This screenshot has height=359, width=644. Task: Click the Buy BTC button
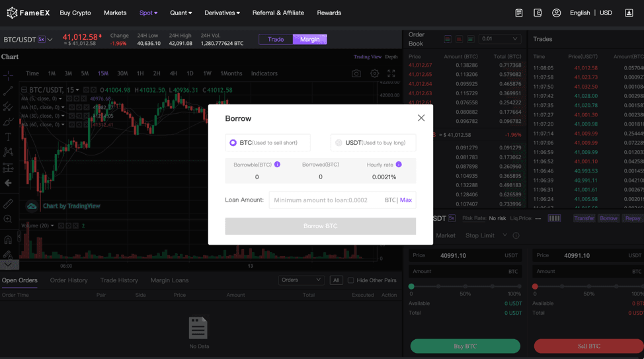[465, 346]
